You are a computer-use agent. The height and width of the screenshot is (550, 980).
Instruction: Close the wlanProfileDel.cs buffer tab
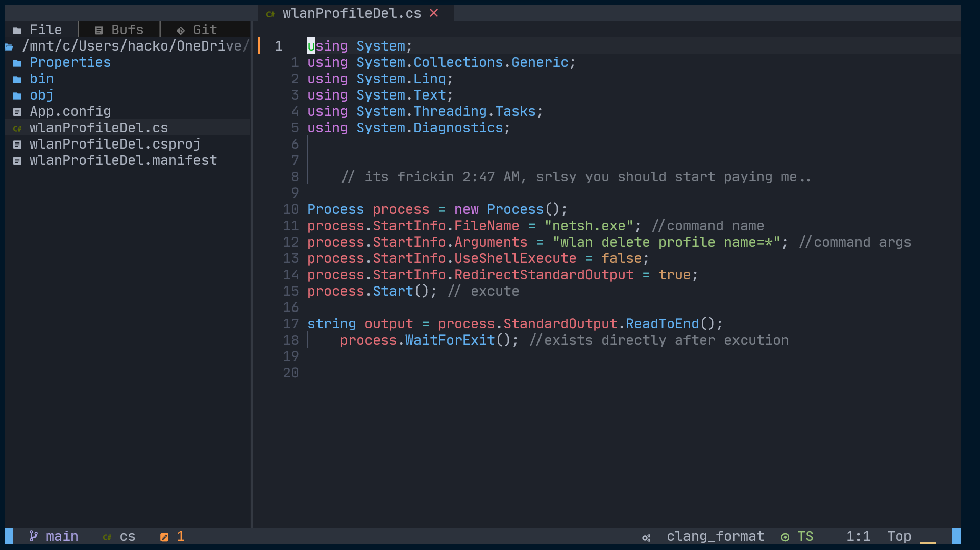[x=434, y=13]
